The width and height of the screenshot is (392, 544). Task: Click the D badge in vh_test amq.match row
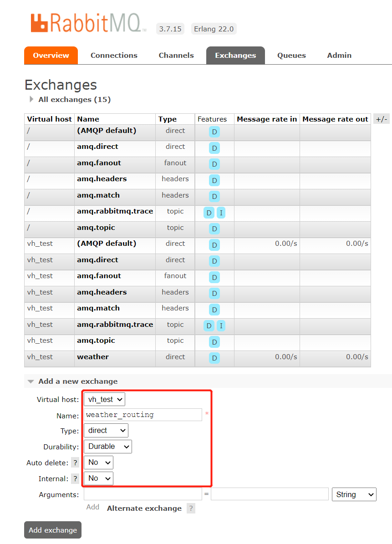pos(214,310)
